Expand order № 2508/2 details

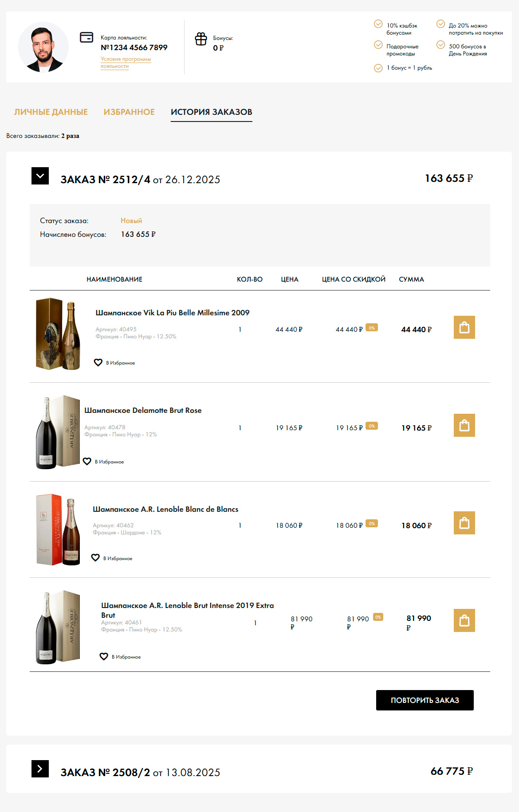40,769
